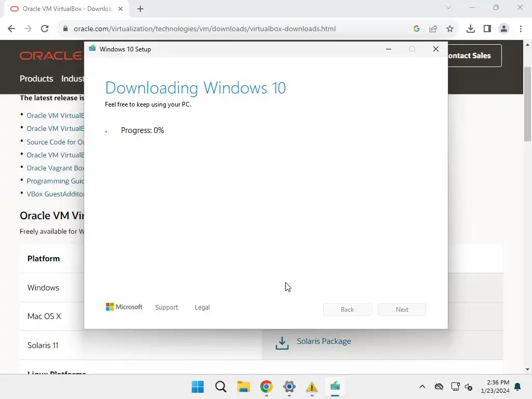This screenshot has width=532, height=399.
Task: Reload the Oracle page
Action: tap(45, 29)
